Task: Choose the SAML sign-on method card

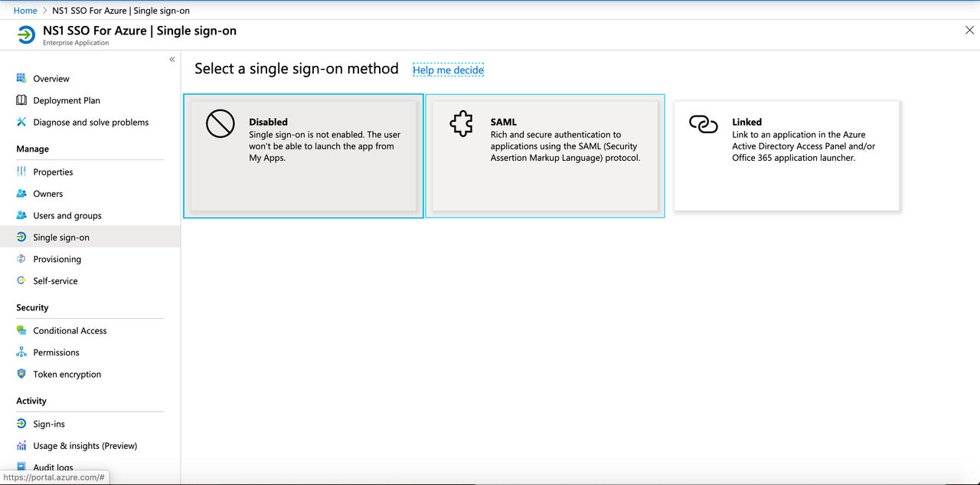Action: 545,156
